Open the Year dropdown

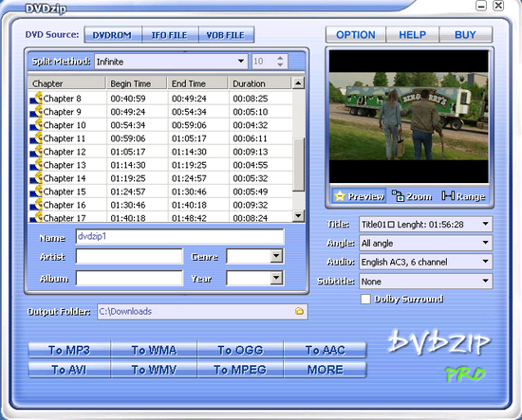[276, 278]
